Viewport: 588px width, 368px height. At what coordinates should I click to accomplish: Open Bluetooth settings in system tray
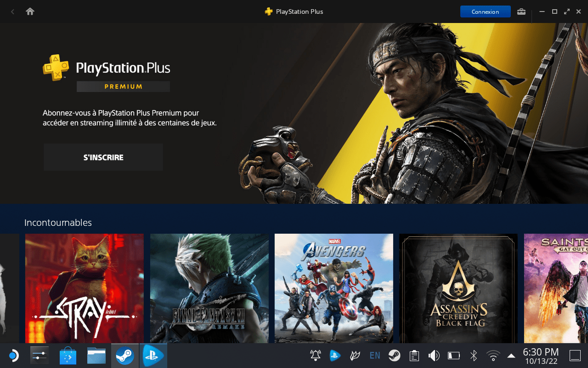click(474, 356)
